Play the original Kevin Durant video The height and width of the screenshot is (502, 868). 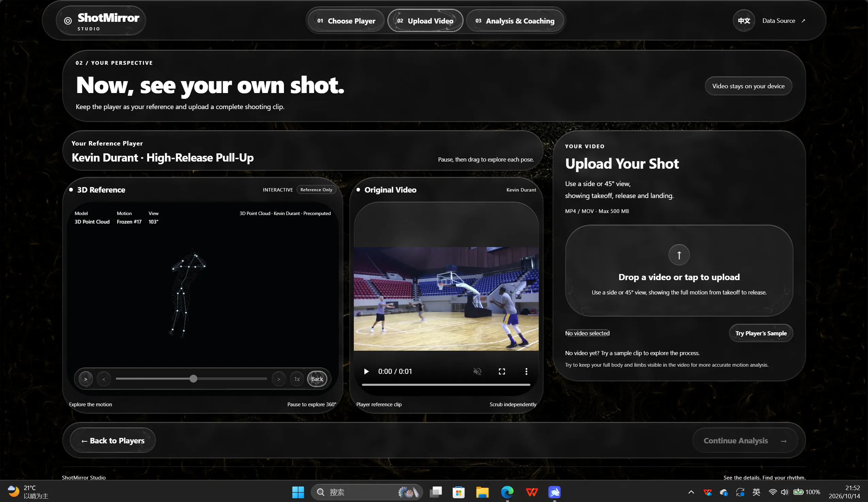click(x=366, y=371)
